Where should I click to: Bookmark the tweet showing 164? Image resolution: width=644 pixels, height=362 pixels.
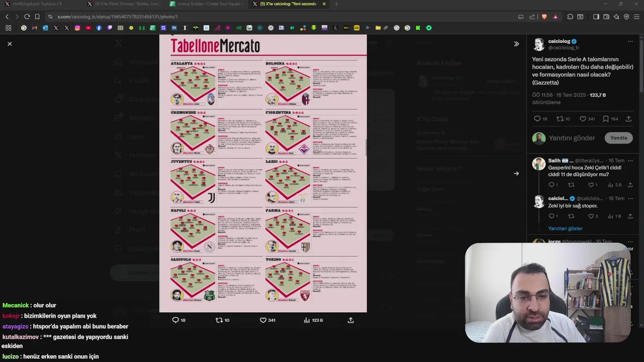click(x=610, y=119)
